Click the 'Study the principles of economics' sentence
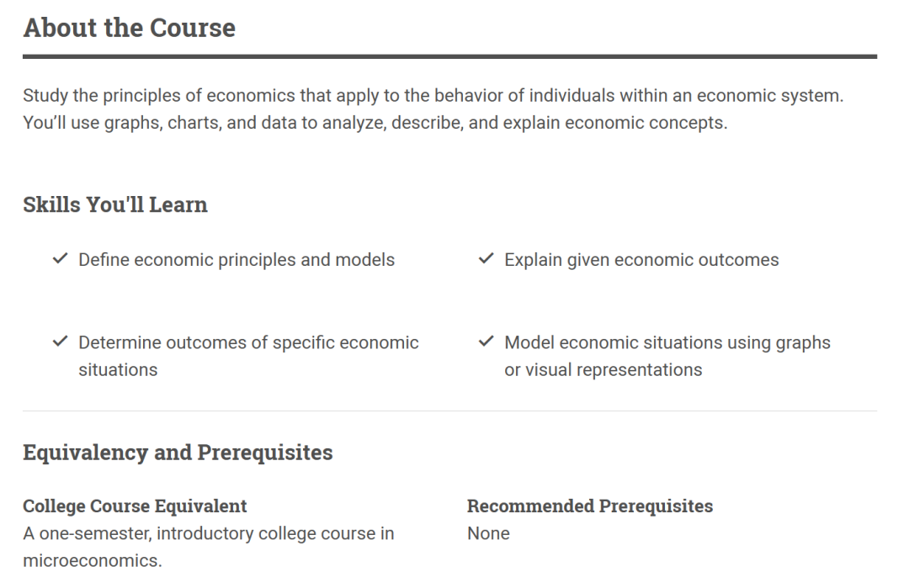The width and height of the screenshot is (909, 588). point(433,96)
